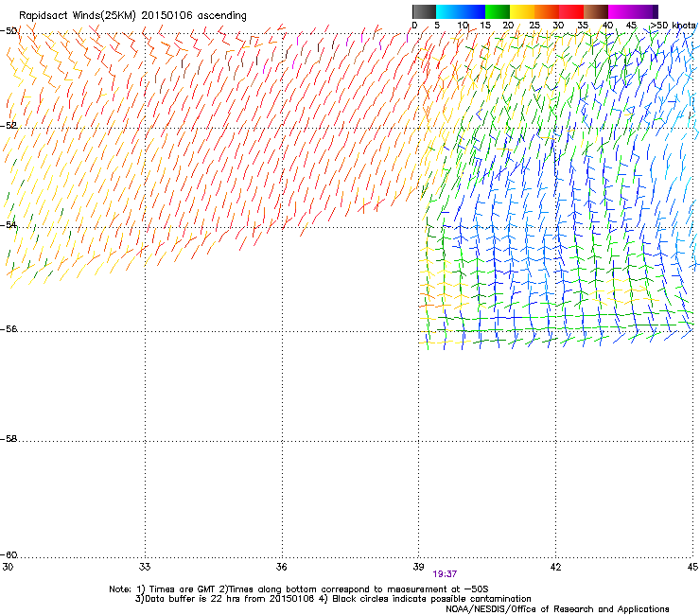Viewport: 700px width, 615px height.
Task: Click the longitude label '42'
Action: coord(555,567)
